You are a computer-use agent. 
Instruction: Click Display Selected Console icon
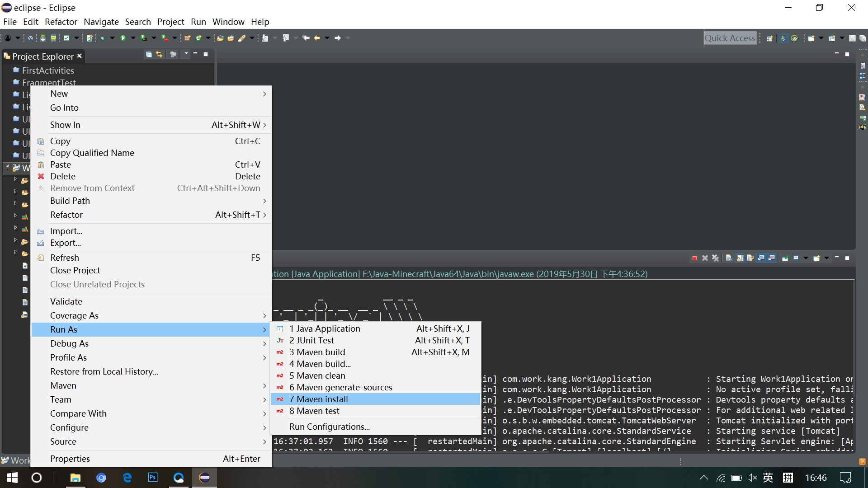tap(796, 258)
